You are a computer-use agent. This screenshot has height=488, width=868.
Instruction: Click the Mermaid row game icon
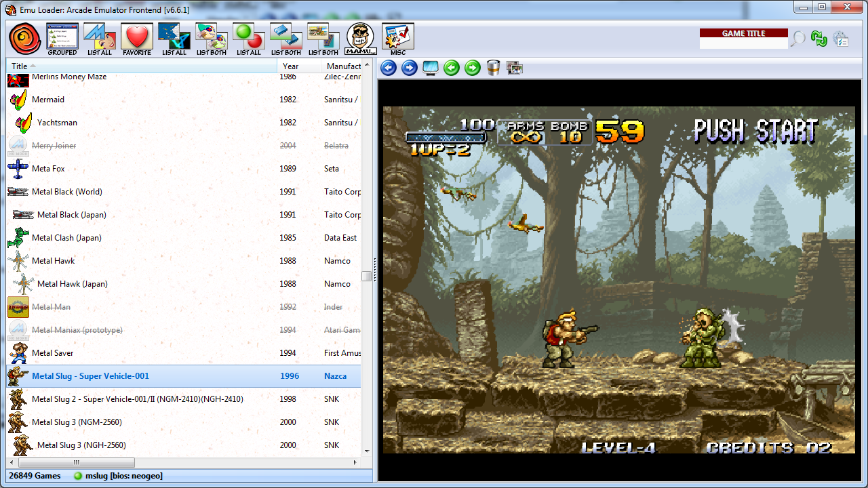tap(18, 100)
